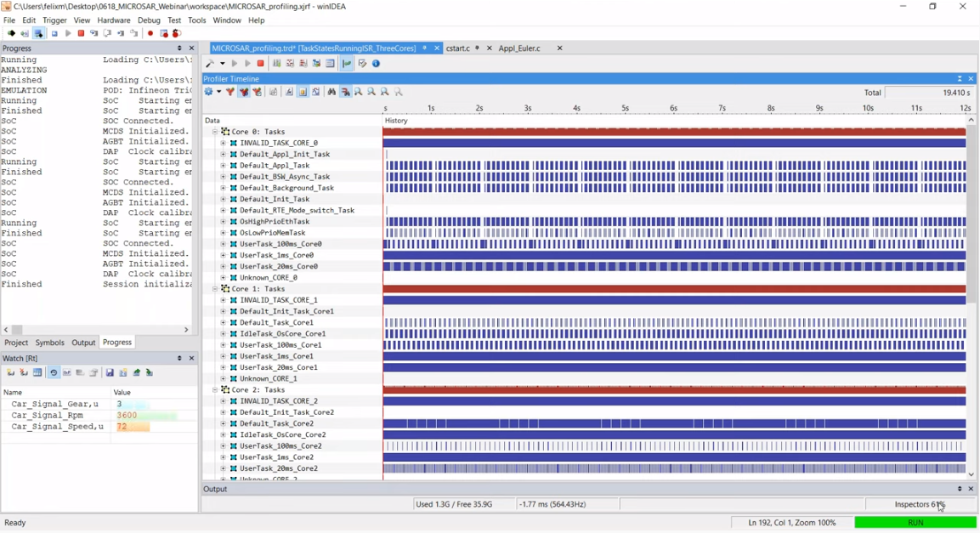Image resolution: width=980 pixels, height=533 pixels.
Task: Click the gear options icon in Profiler Timeline
Action: coord(208,92)
